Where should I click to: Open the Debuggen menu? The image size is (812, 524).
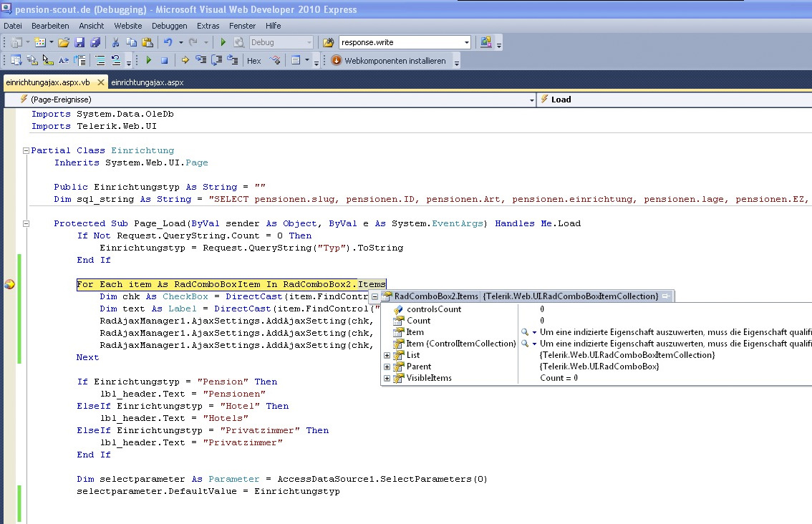169,26
